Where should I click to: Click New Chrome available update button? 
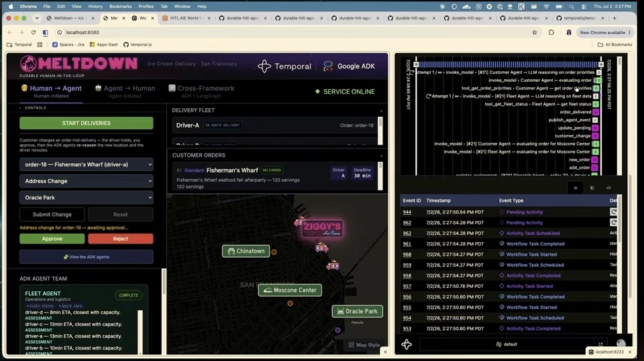tap(604, 32)
